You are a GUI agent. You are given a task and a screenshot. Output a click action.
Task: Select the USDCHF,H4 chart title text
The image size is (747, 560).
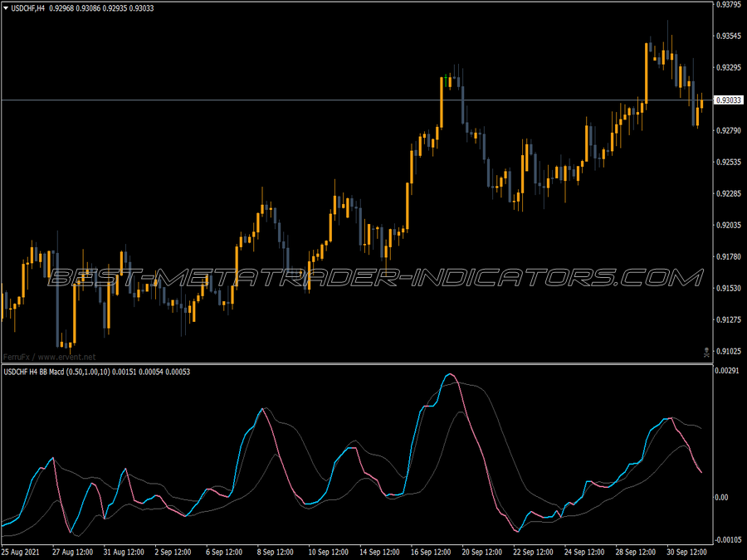[x=28, y=8]
